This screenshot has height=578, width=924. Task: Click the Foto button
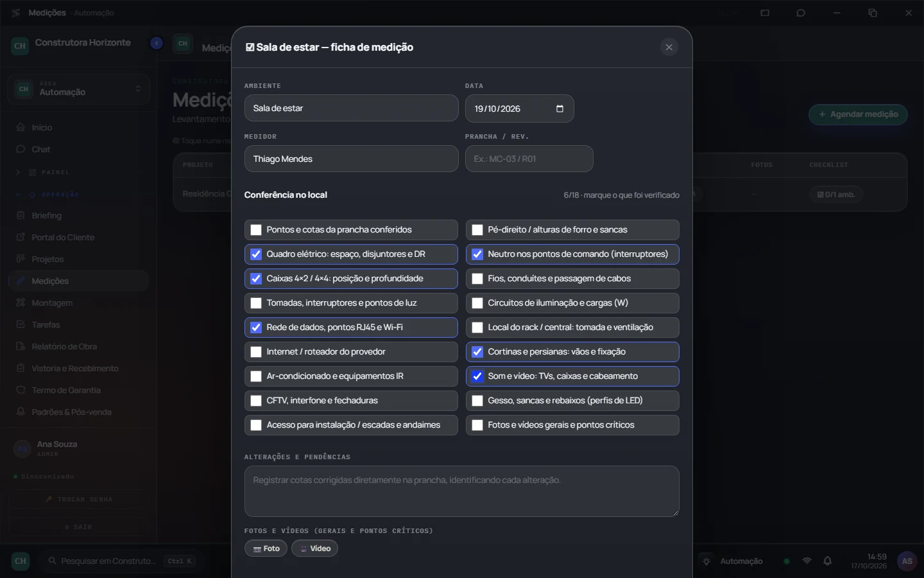coord(266,548)
